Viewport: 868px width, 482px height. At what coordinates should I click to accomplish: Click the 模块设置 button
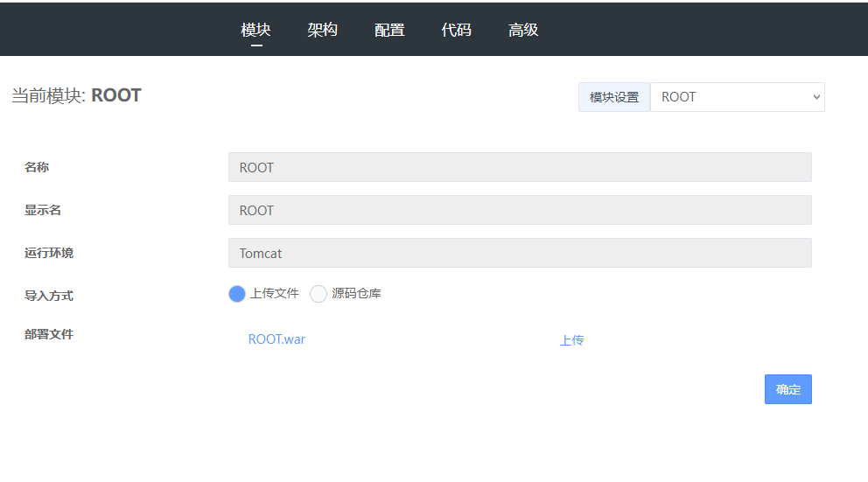[614, 97]
